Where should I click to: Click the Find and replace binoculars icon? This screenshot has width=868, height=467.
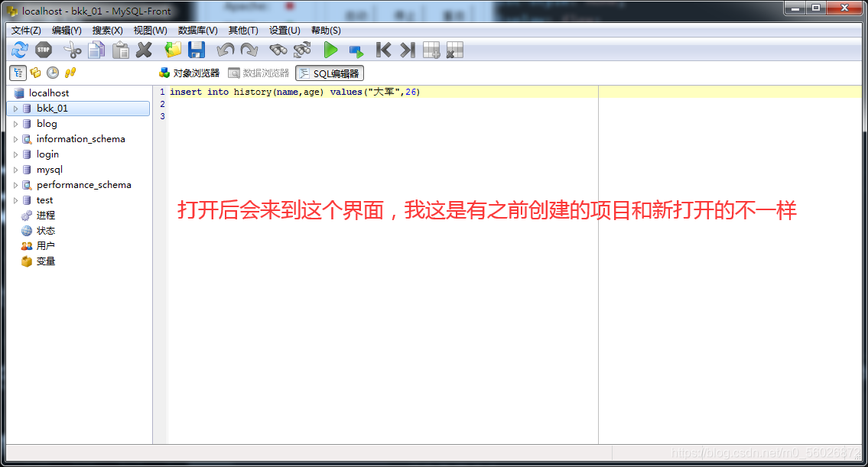click(x=302, y=50)
